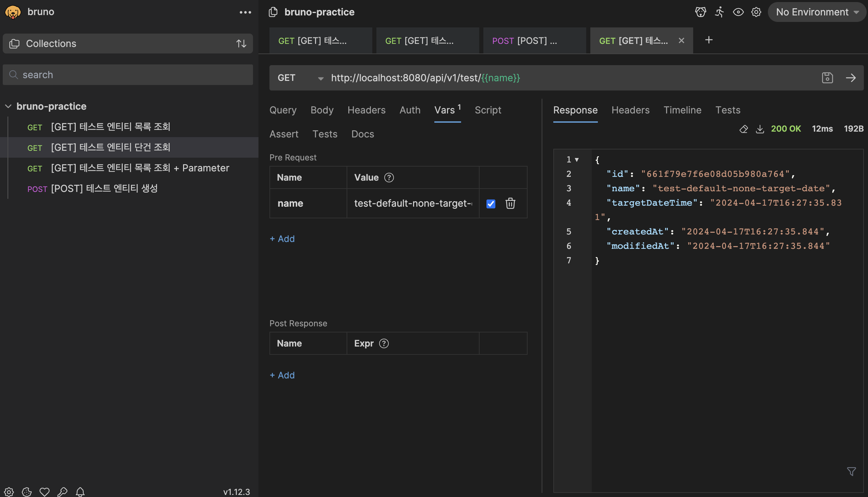This screenshot has height=497, width=868.
Task: Uncheck the name variable enabled checkbox
Action: point(491,204)
